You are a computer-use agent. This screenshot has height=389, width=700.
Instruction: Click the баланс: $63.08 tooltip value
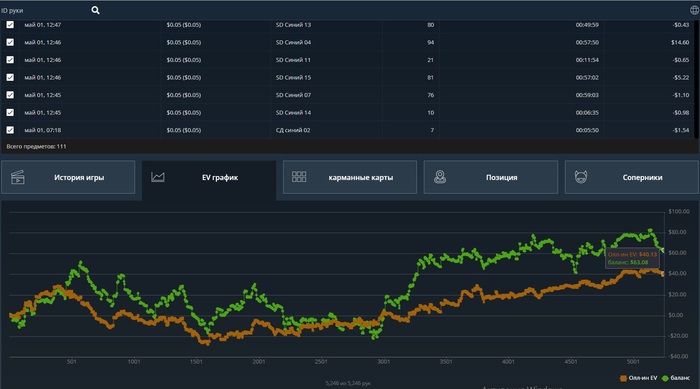point(628,262)
